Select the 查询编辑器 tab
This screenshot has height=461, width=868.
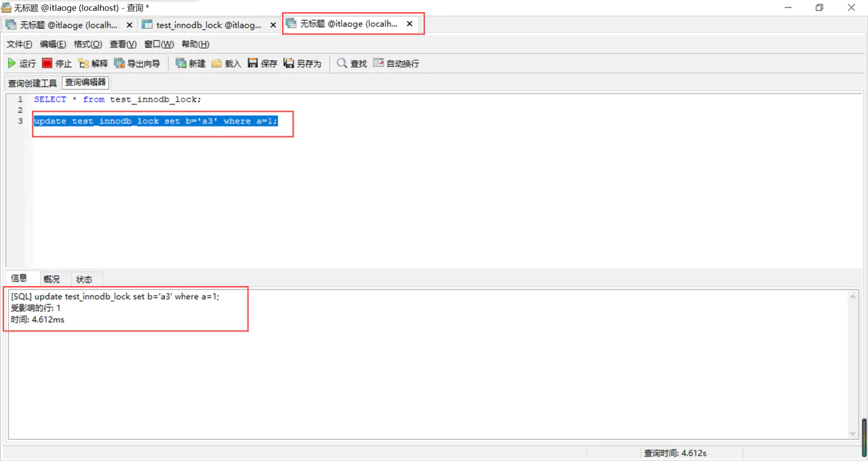(85, 83)
